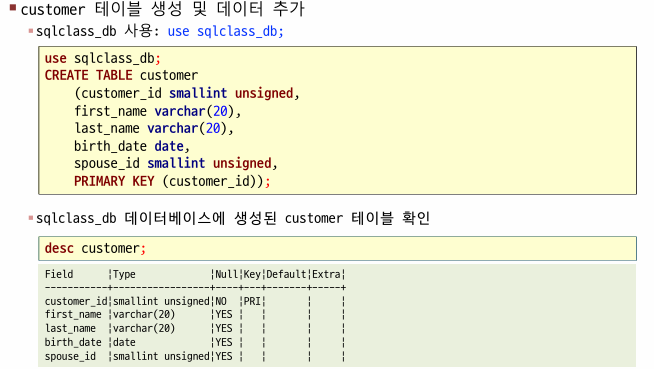Click 'last_name' in the result table
This screenshot has height=369, width=654.
coord(70,329)
